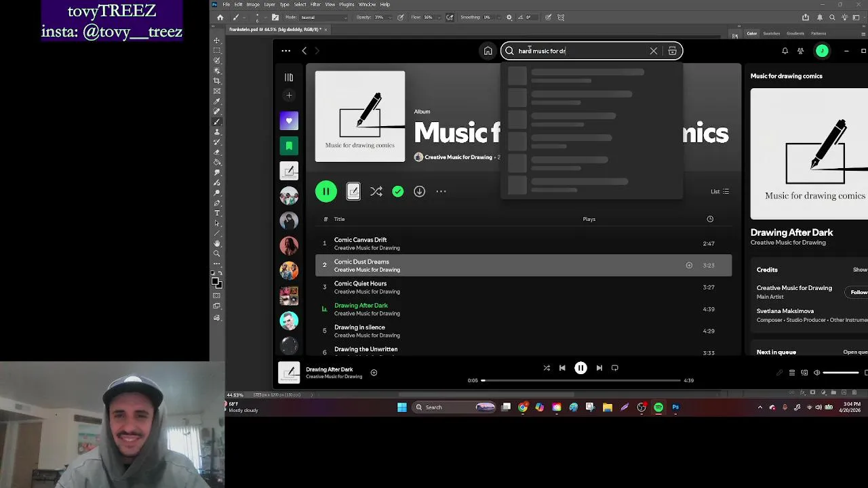Open the Flow dropdown arrow in Photoshop
The image size is (868, 488).
pos(438,18)
